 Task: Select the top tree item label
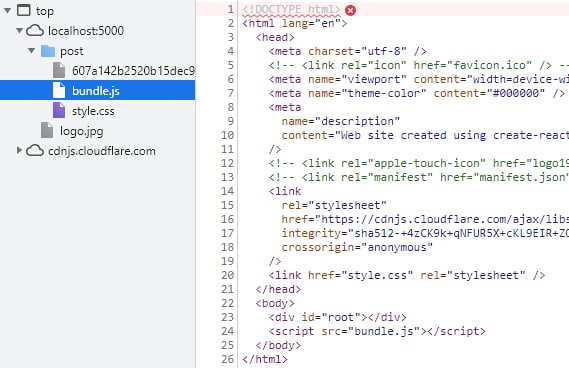click(x=45, y=11)
